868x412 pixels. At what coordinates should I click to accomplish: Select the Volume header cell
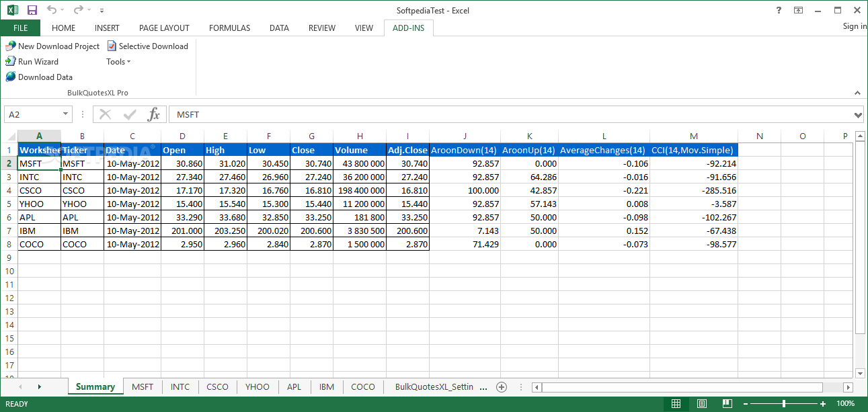click(360, 150)
